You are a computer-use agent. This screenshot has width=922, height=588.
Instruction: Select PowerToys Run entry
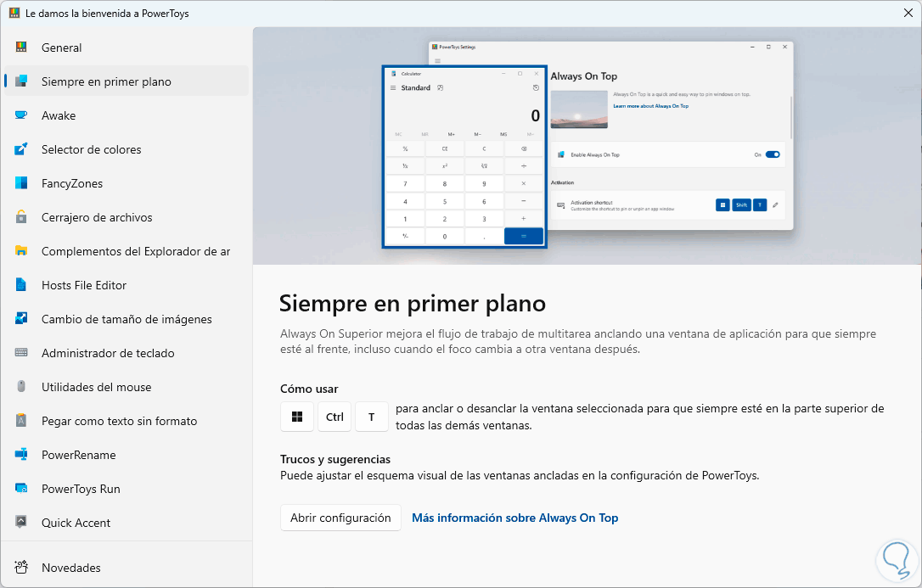(126, 488)
